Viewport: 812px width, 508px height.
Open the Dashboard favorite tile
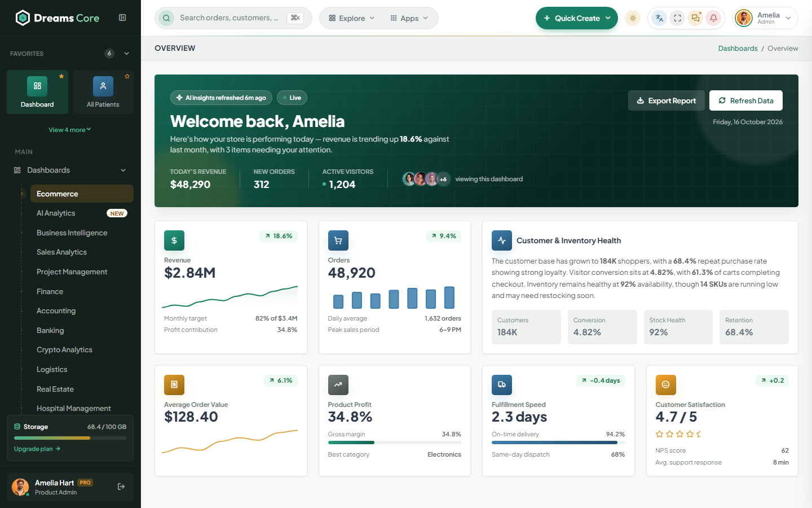[37, 92]
